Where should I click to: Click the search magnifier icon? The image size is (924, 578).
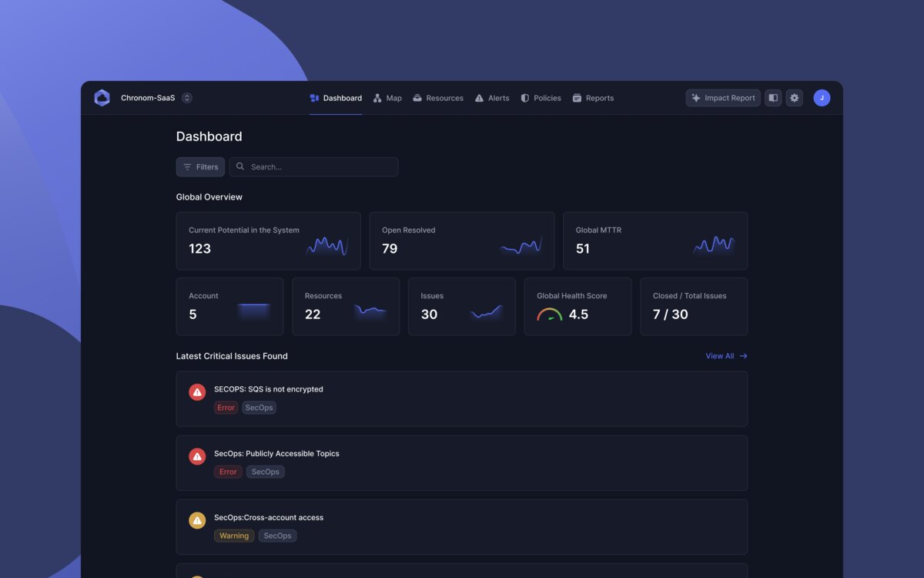[x=240, y=166]
